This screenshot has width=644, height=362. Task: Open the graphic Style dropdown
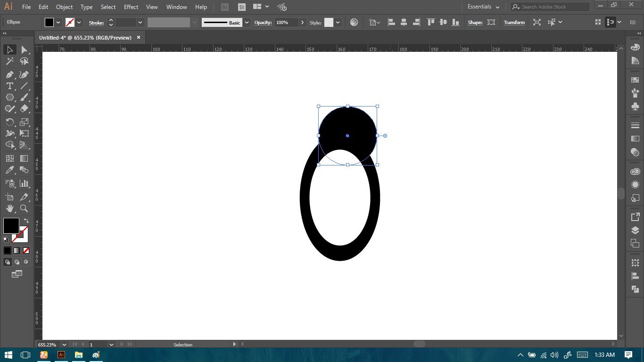click(x=338, y=22)
